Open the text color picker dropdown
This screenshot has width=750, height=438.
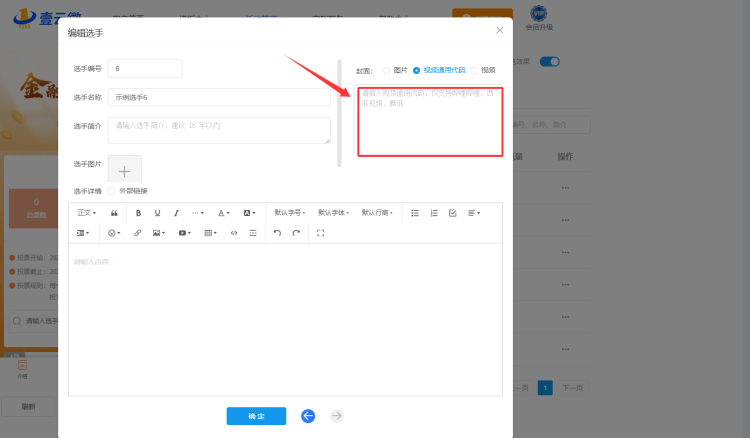[x=224, y=213]
